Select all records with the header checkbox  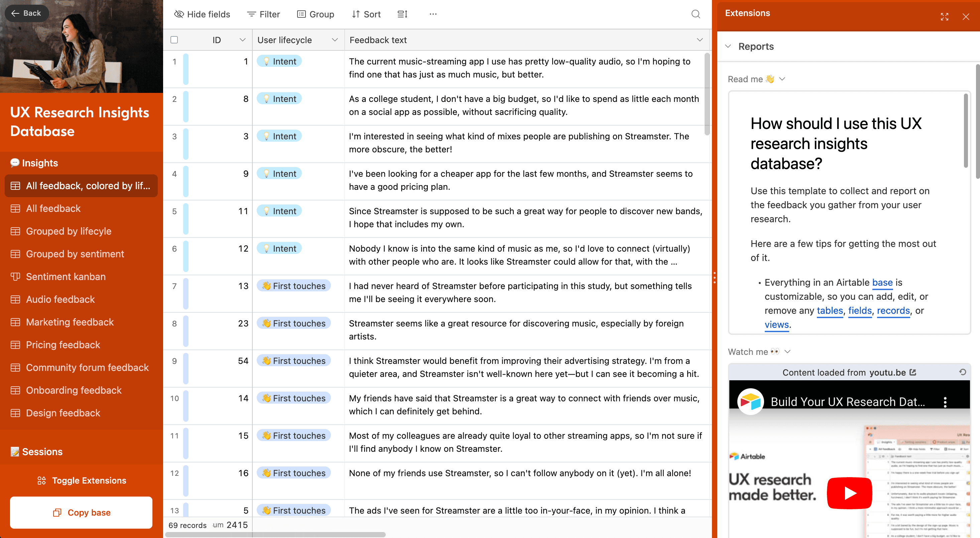(174, 39)
